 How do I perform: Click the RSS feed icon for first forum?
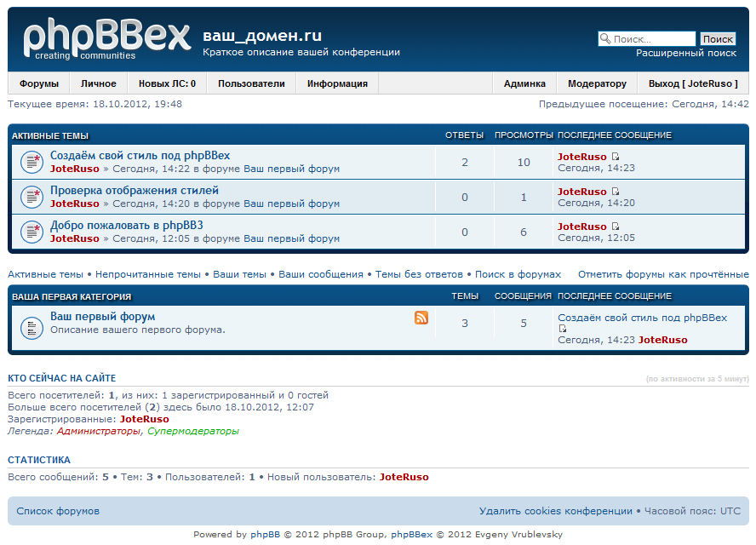point(421,318)
